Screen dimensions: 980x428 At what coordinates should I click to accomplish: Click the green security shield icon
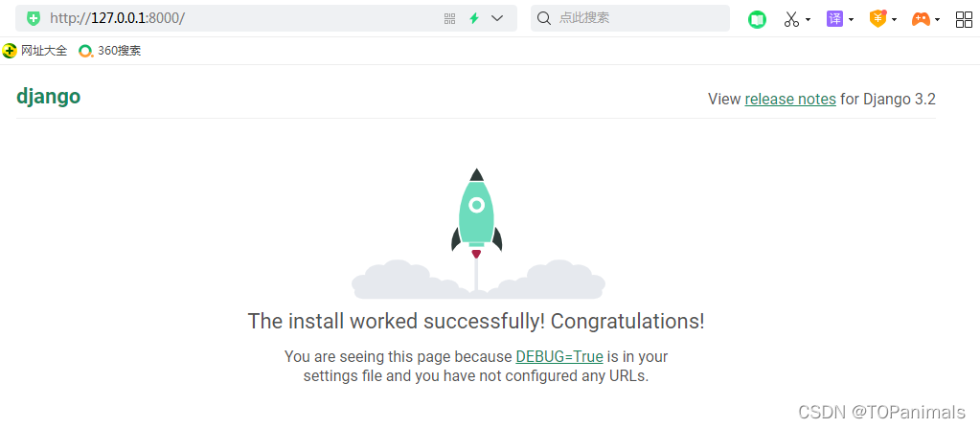[x=34, y=18]
